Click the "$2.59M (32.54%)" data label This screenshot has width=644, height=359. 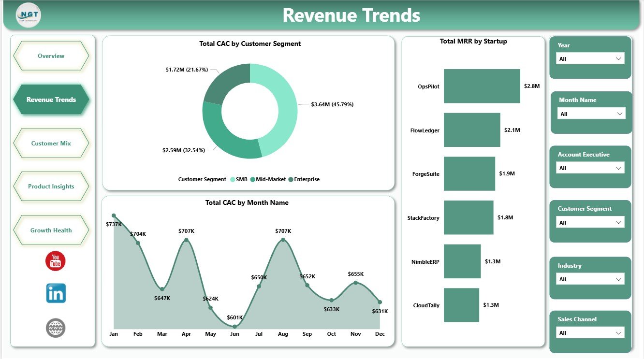click(184, 150)
